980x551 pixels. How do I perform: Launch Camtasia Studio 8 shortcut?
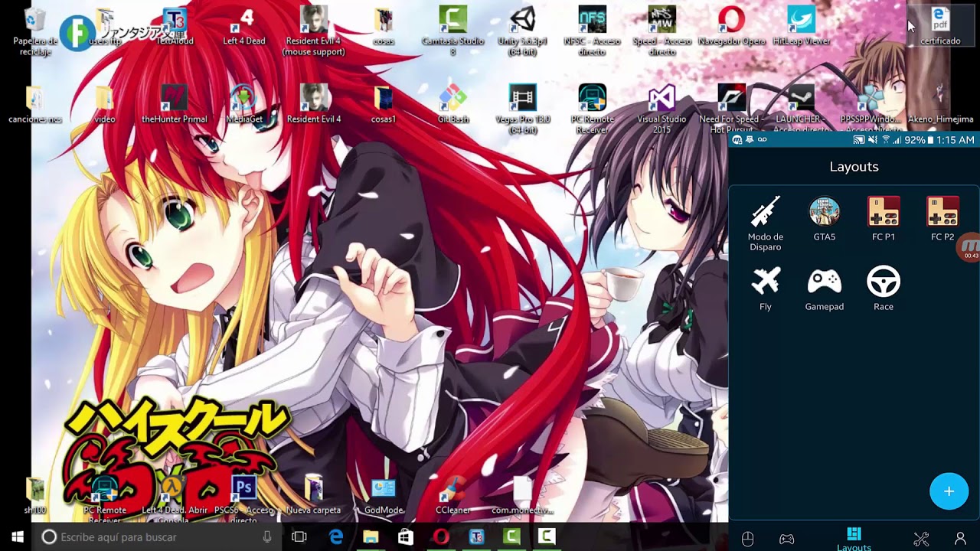click(x=453, y=33)
